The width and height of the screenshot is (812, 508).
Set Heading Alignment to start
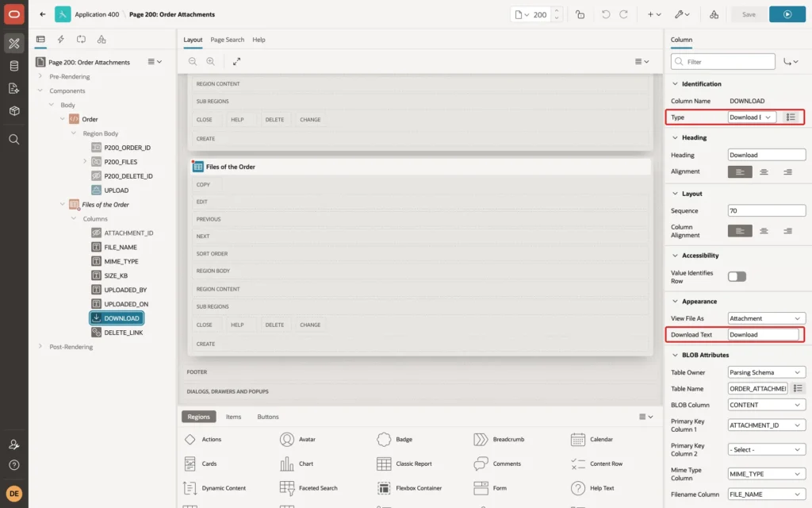pos(740,171)
